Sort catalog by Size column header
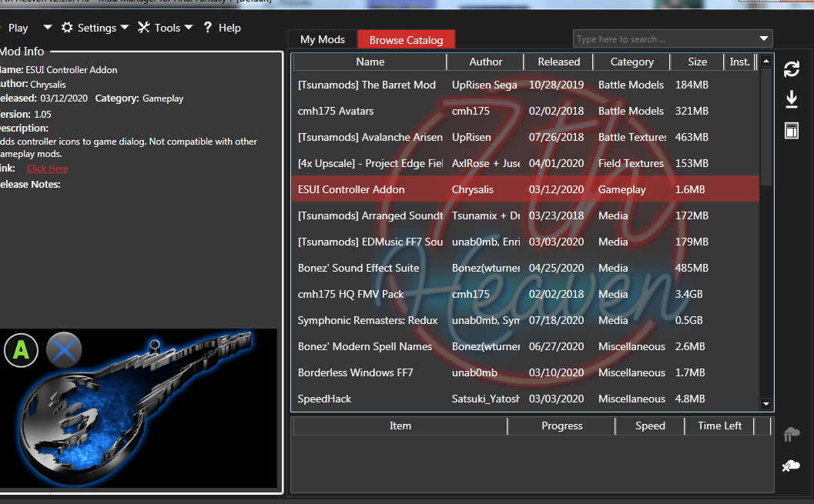The image size is (814, 504). pyautogui.click(x=697, y=62)
